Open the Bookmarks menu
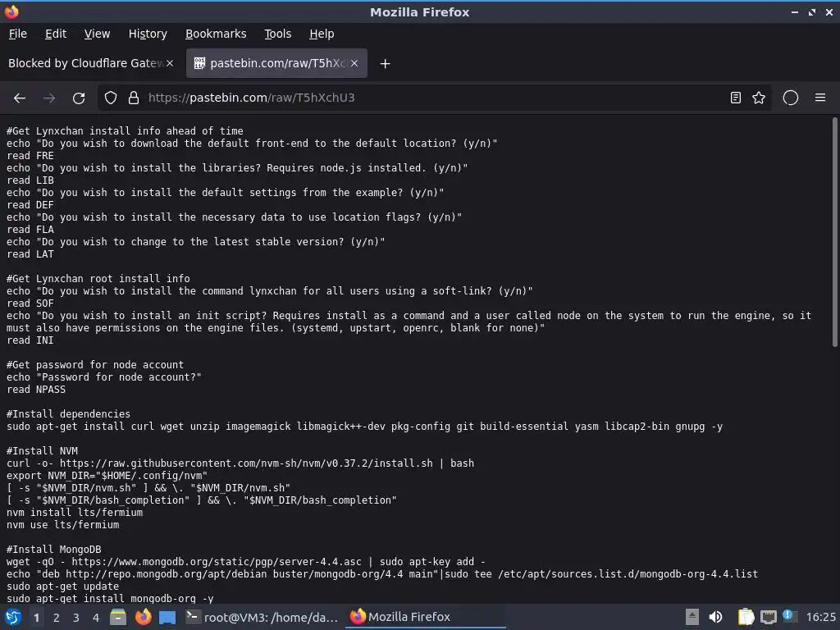The height and width of the screenshot is (630, 840). (216, 34)
